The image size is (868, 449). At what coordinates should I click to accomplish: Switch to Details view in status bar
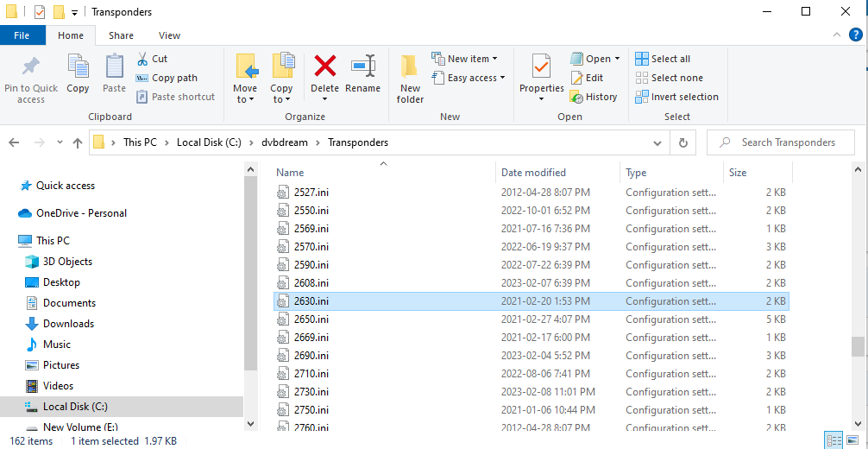coord(833,441)
